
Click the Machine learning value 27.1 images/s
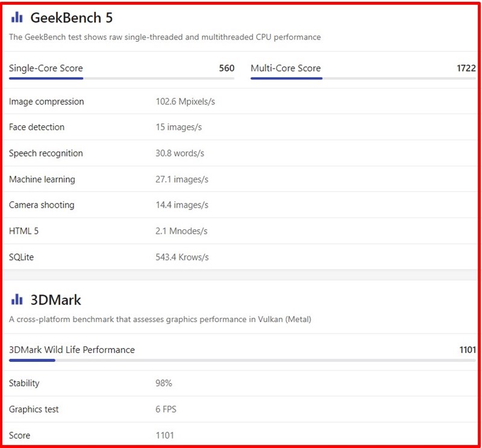pyautogui.click(x=182, y=179)
